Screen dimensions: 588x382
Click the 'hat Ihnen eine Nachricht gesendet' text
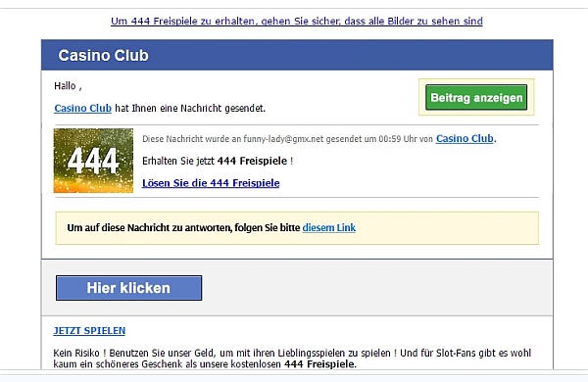tap(190, 109)
